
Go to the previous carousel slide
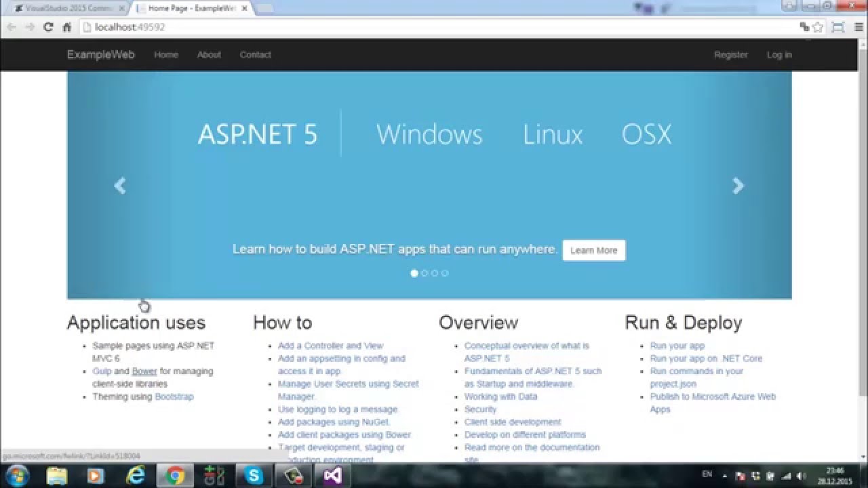click(120, 186)
